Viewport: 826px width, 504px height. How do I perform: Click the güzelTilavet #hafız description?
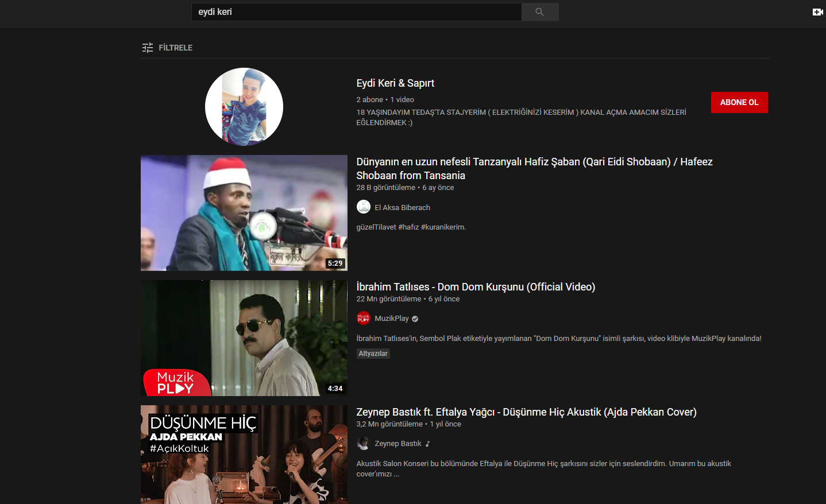click(411, 227)
